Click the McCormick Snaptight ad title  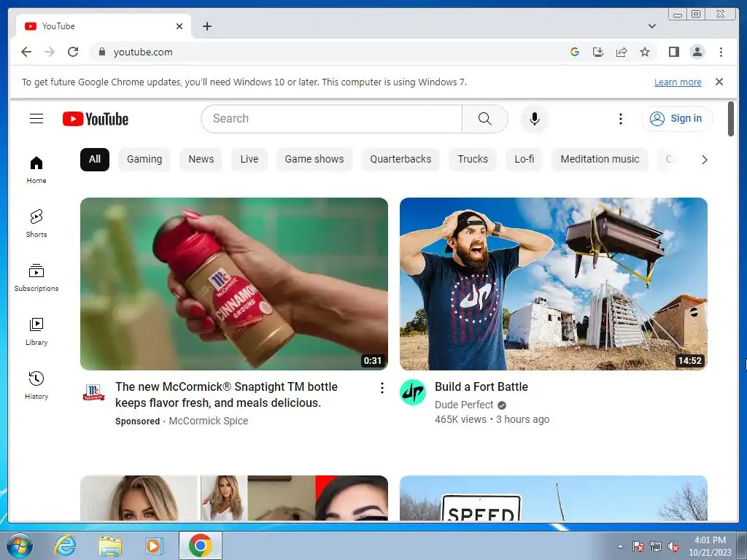[226, 394]
